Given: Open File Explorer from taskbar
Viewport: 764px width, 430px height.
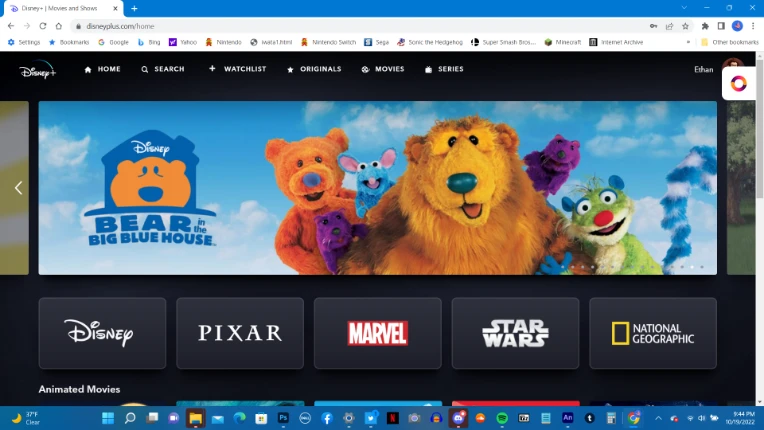Looking at the screenshot, I should 195,418.
